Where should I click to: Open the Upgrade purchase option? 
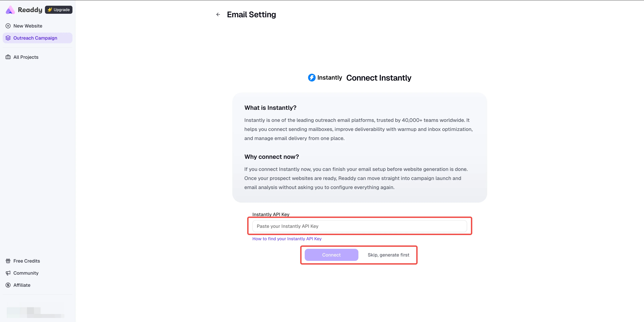59,10
